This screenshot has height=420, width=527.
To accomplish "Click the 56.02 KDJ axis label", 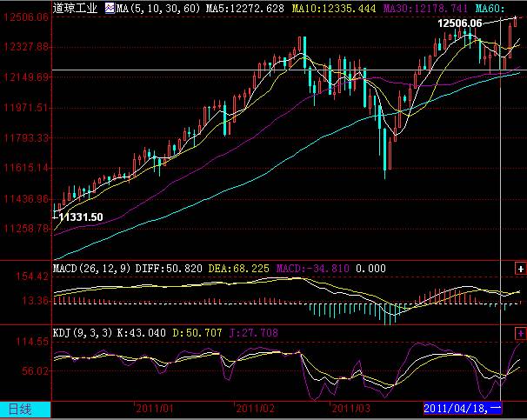I will (35, 371).
